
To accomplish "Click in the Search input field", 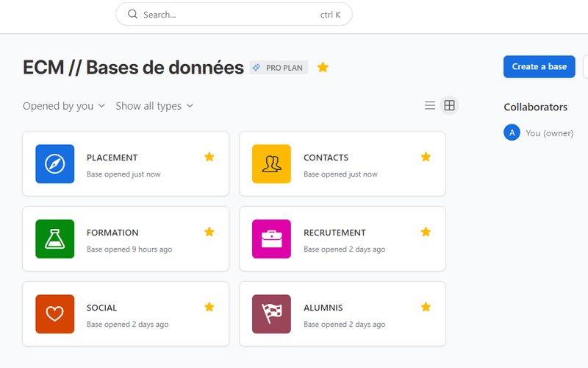I will coord(228,14).
